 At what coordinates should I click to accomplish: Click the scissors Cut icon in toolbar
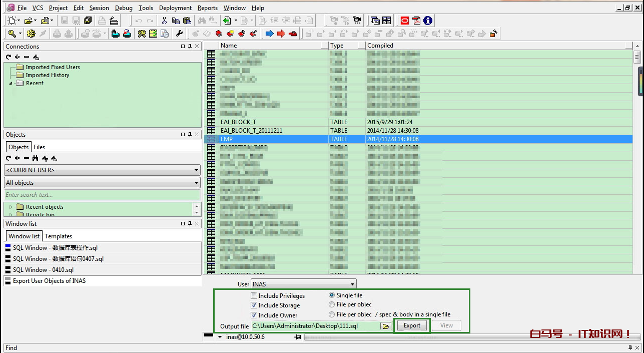(164, 21)
